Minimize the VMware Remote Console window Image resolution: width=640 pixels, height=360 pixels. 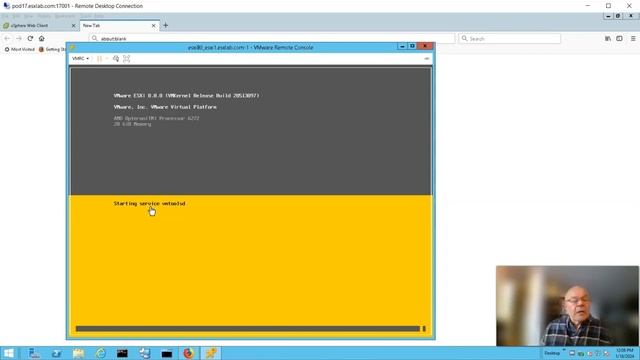402,46
